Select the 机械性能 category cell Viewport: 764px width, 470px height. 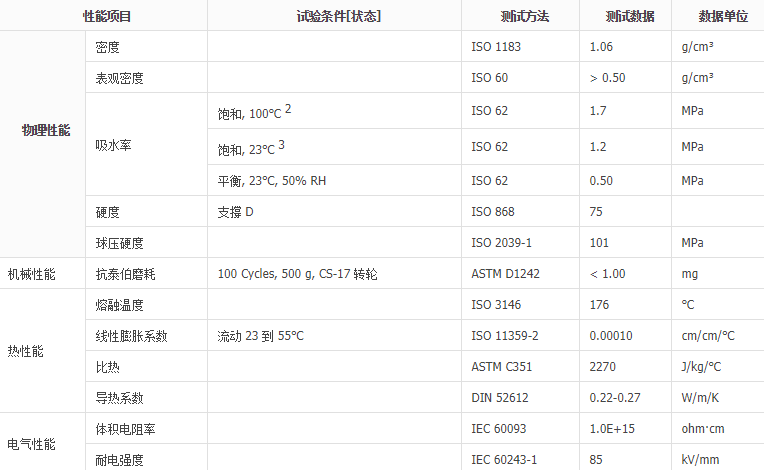(x=31, y=273)
